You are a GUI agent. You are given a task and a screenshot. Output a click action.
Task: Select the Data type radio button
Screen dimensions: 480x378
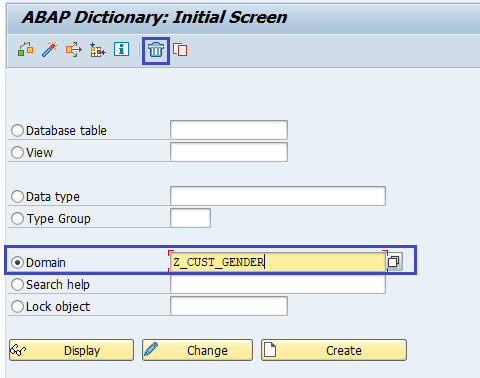[17, 196]
